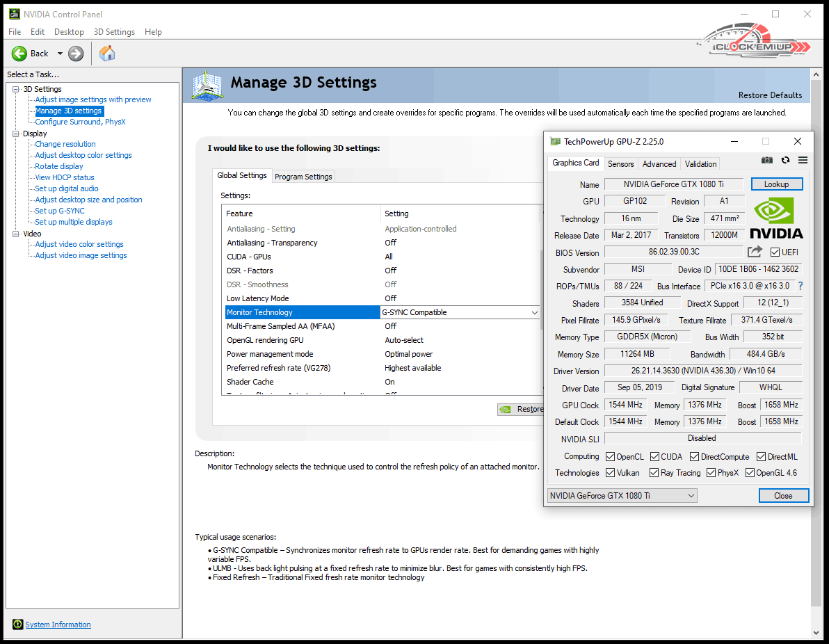The image size is (829, 644).
Task: Click the GPU-Z refresh icon
Action: pos(785,160)
